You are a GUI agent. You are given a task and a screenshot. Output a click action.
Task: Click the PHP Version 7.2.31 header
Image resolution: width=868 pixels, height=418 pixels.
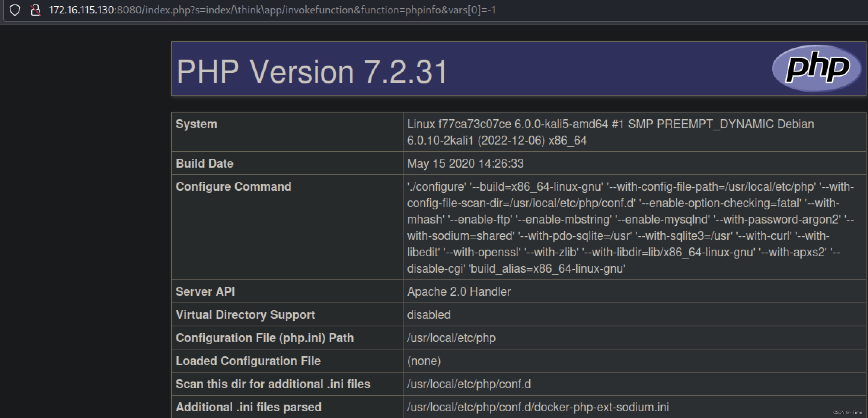(x=312, y=71)
